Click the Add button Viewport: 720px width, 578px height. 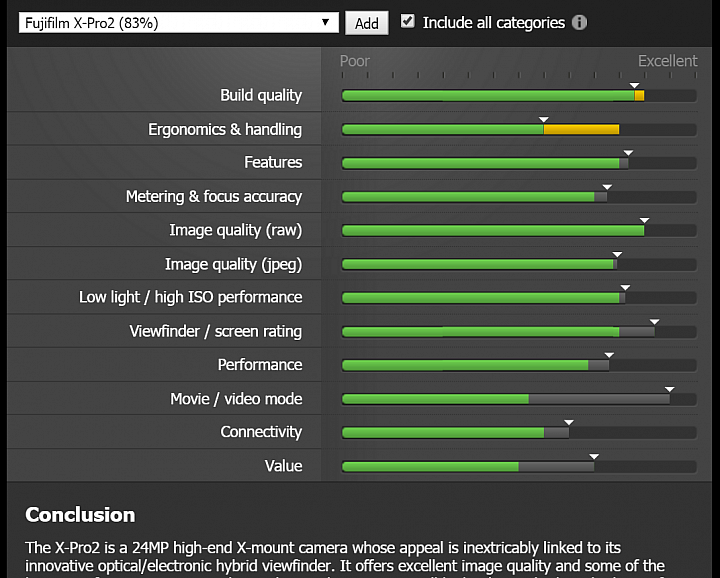(366, 23)
